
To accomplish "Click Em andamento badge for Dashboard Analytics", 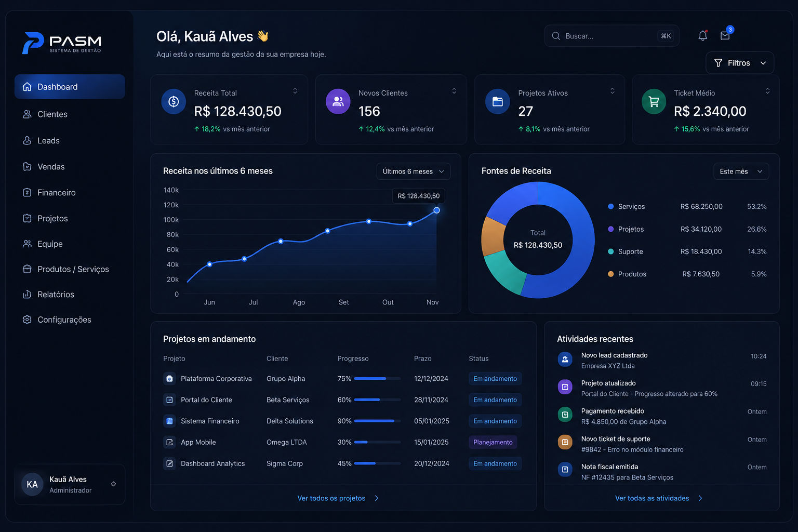I will (x=495, y=463).
